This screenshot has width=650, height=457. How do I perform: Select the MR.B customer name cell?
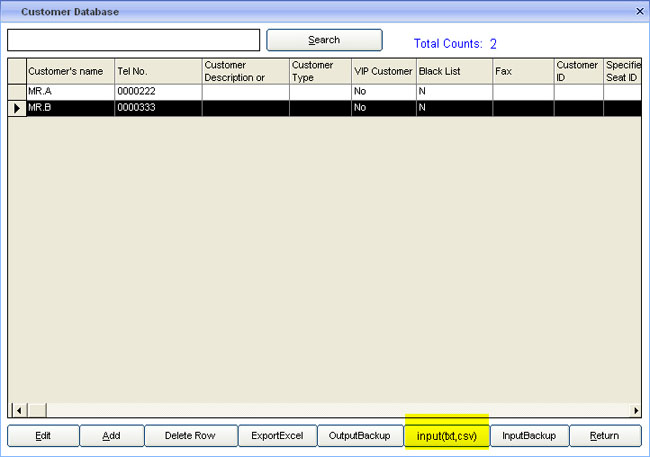pos(69,107)
